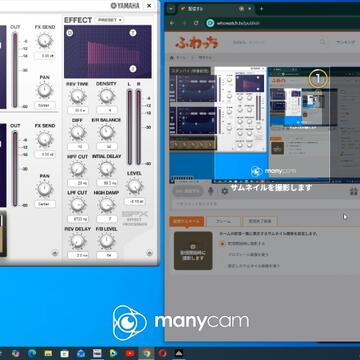
Task: Open a new browser tab with plus button
Action: (261, 9)
